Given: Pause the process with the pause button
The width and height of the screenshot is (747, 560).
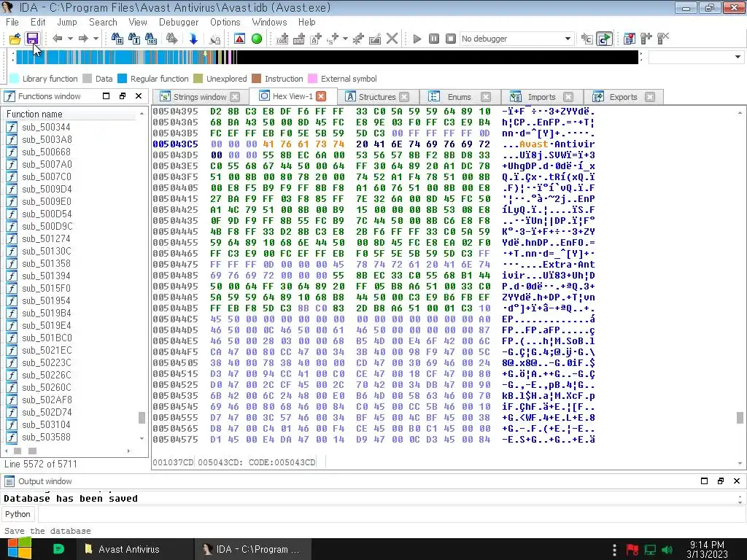Looking at the screenshot, I should point(434,39).
